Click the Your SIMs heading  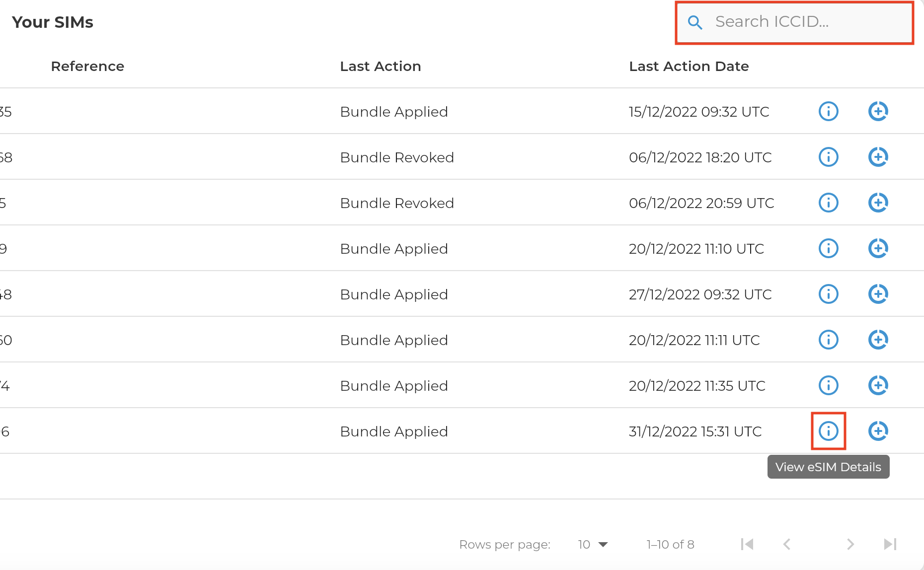click(x=53, y=22)
